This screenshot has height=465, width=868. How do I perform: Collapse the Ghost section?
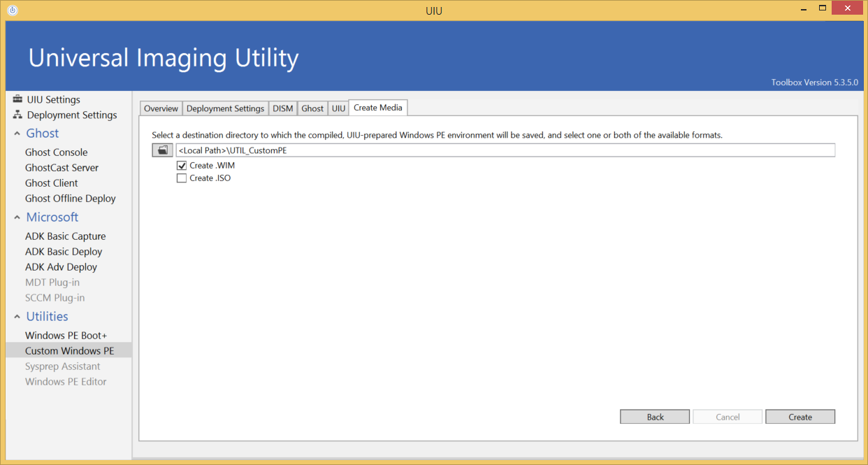coord(17,134)
